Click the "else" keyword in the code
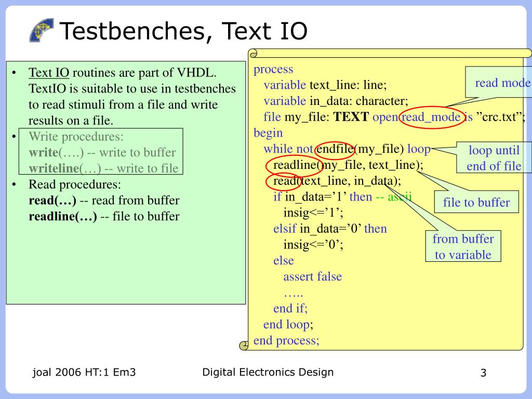This screenshot has height=399, width=532. click(283, 261)
